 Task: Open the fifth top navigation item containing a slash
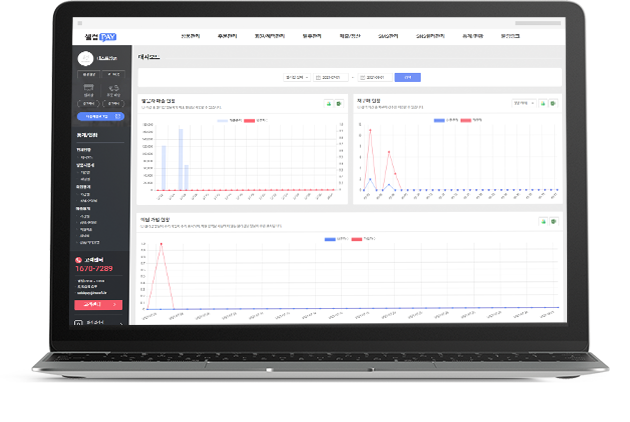tap(350, 36)
